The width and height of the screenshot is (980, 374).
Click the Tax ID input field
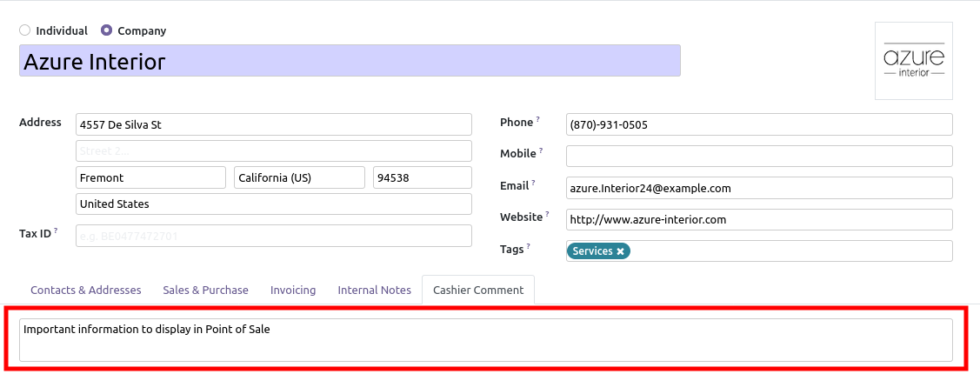[x=274, y=236]
